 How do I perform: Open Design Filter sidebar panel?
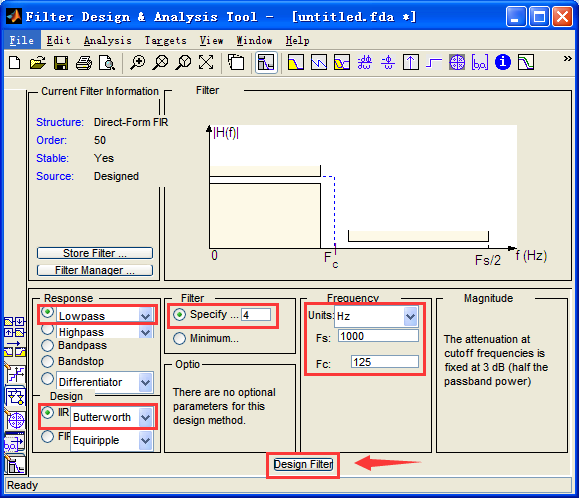tap(15, 464)
